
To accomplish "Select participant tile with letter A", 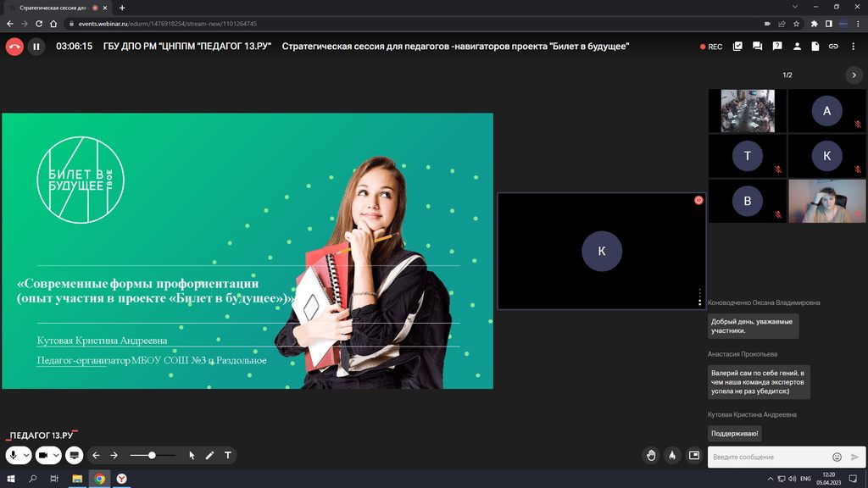I will 826,111.
